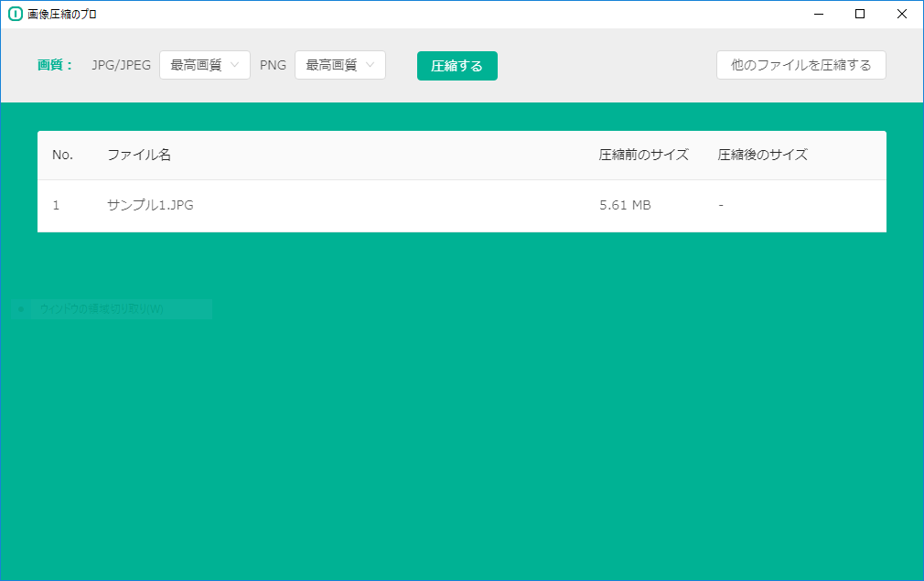The width and height of the screenshot is (924, 581).
Task: Click the 5.61 MB size value
Action: [x=625, y=205]
